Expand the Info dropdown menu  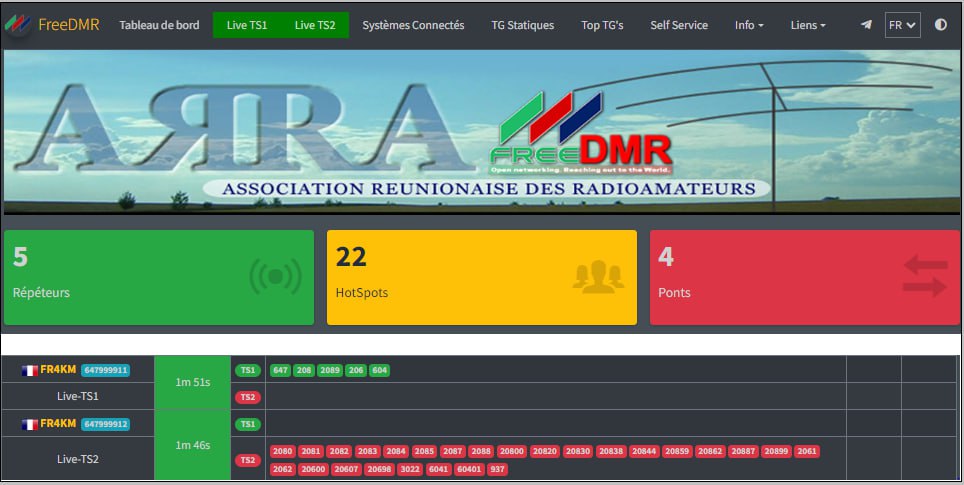point(749,25)
